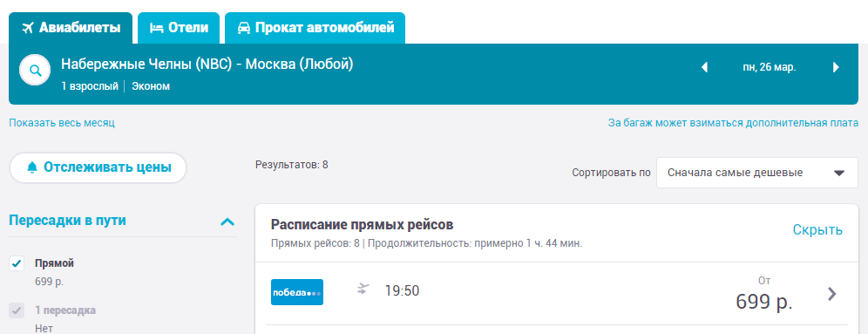Collapse the Пересадки в пути section
868x334 pixels.
(x=227, y=222)
